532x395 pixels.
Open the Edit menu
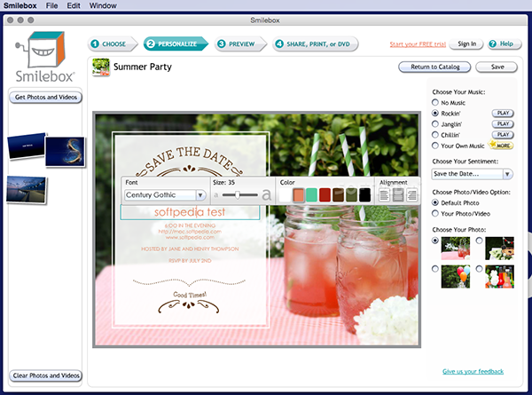(74, 6)
